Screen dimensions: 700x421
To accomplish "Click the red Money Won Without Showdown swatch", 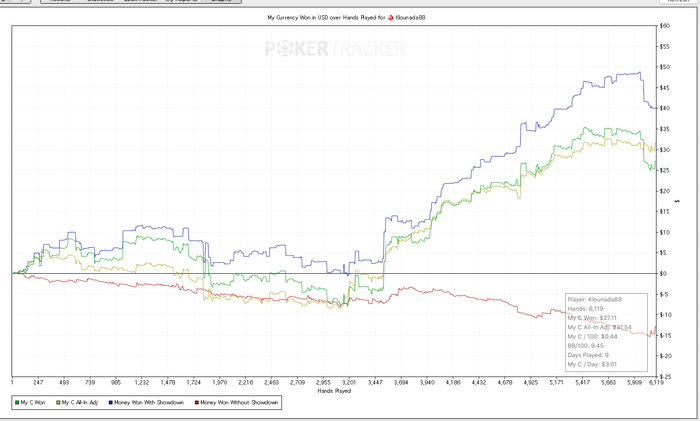I will [x=196, y=403].
